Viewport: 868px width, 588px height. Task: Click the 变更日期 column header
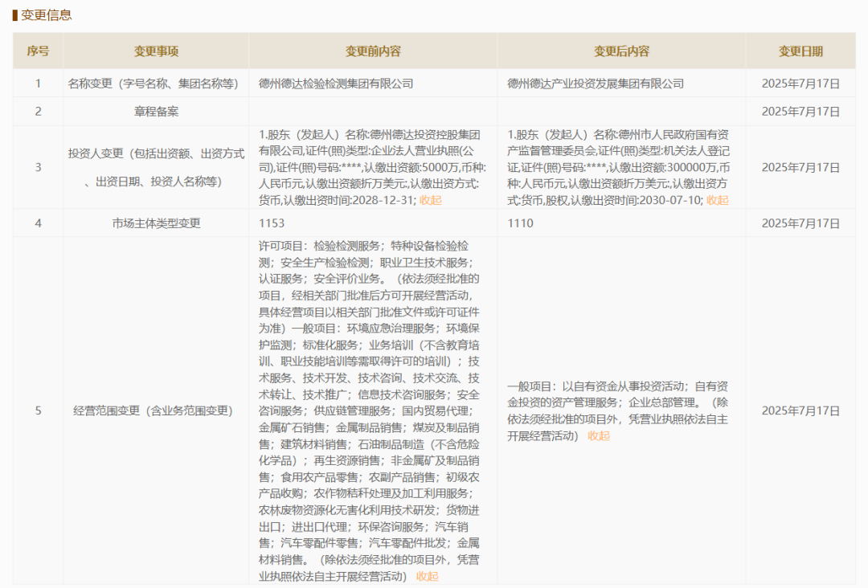[800, 51]
